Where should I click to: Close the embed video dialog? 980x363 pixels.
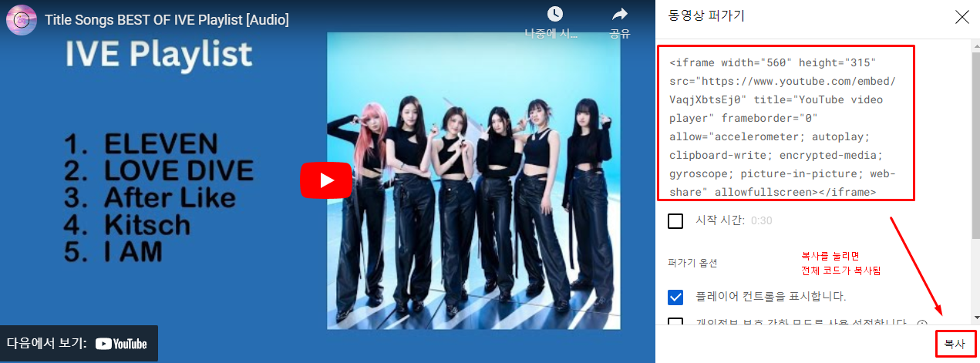coord(962,17)
